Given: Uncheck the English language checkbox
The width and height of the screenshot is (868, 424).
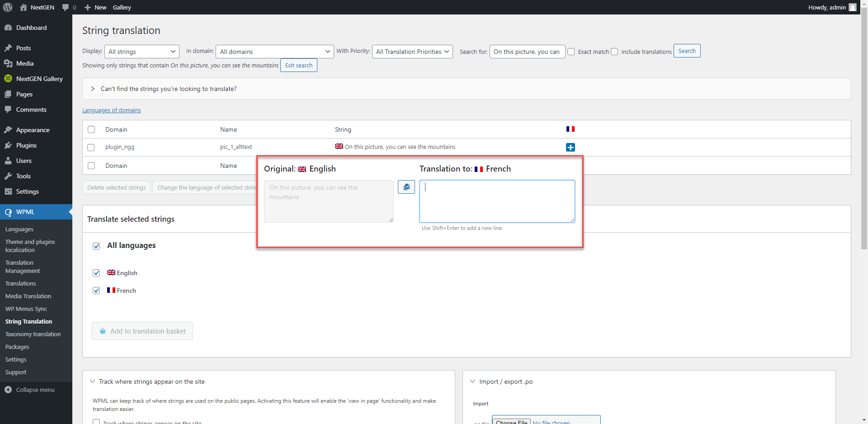Looking at the screenshot, I should point(96,273).
